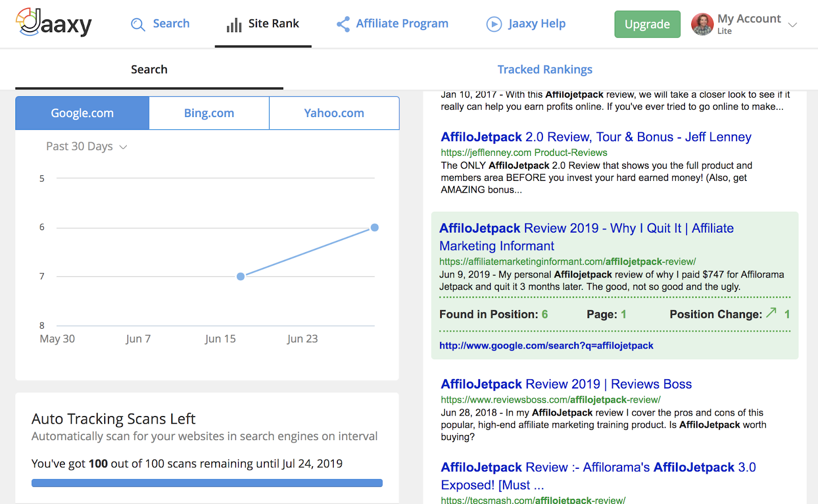Image resolution: width=818 pixels, height=504 pixels.
Task: Click the user profile avatar
Action: click(x=702, y=24)
